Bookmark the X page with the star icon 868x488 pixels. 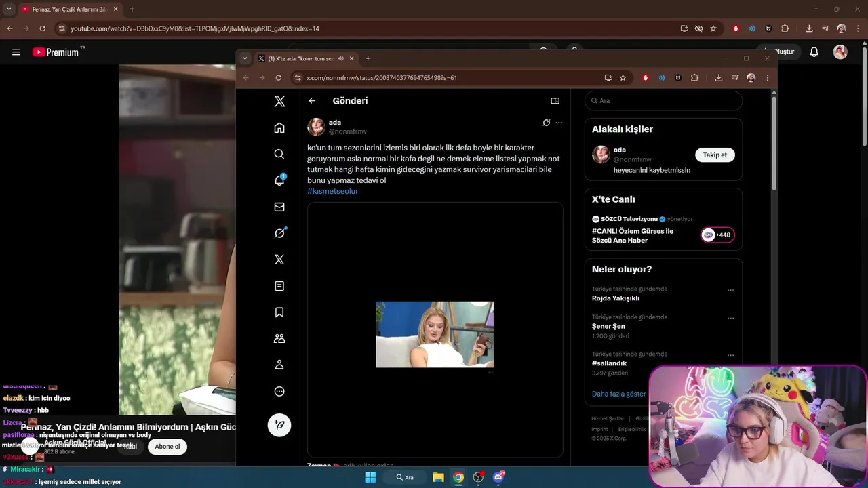pos(623,78)
